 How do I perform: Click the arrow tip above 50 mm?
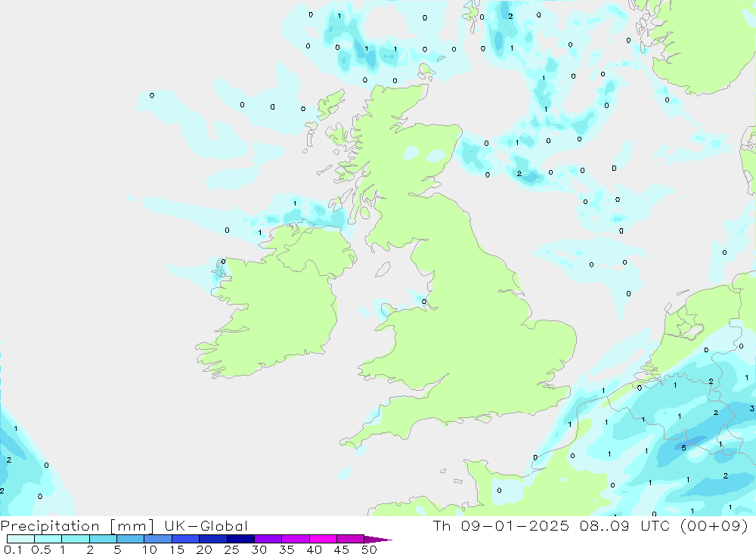pos(378,539)
